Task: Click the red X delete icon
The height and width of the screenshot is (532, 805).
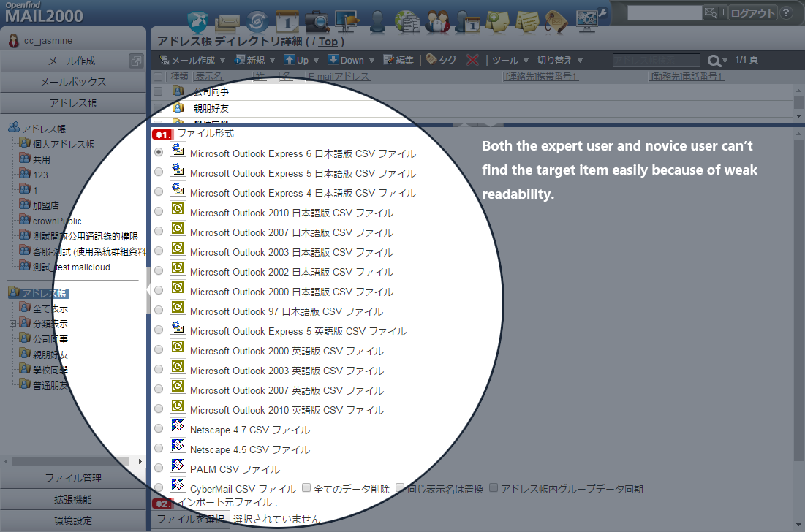Action: click(472, 60)
